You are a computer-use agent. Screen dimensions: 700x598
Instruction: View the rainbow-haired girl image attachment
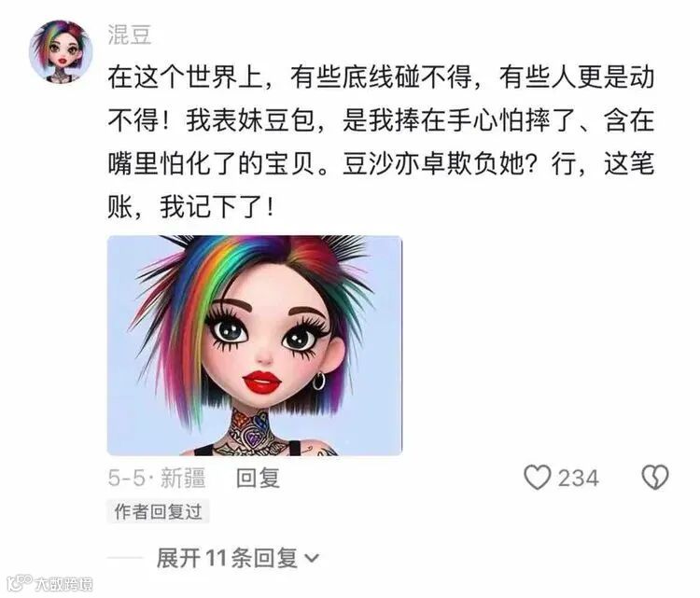255,345
